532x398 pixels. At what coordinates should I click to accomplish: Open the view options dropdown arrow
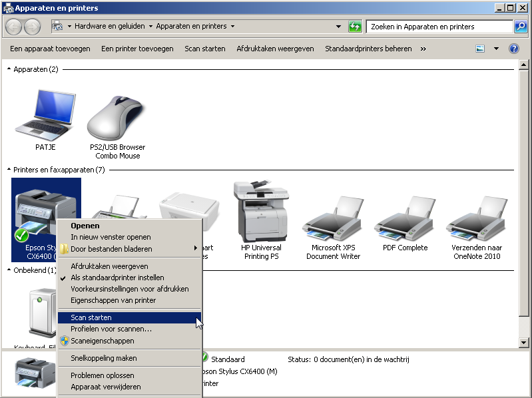[x=496, y=49]
